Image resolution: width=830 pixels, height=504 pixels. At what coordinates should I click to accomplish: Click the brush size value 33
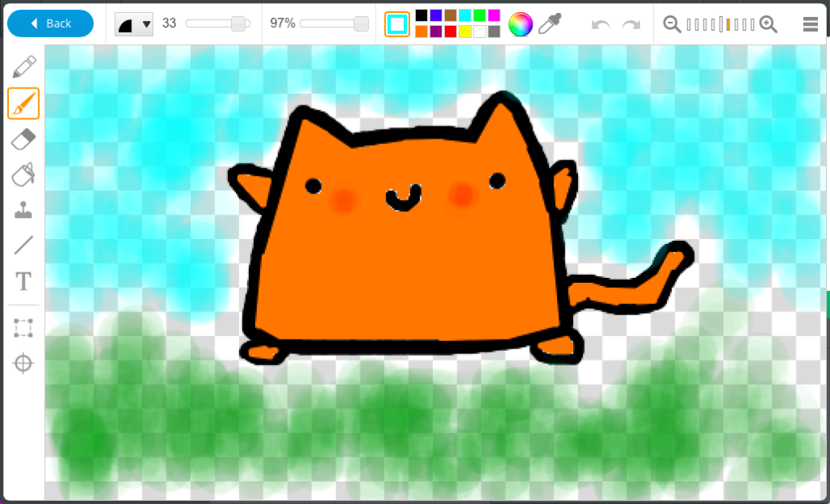point(169,23)
